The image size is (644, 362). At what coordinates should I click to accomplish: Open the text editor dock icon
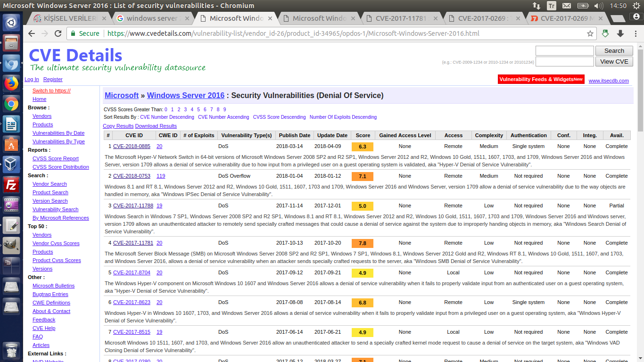click(11, 226)
